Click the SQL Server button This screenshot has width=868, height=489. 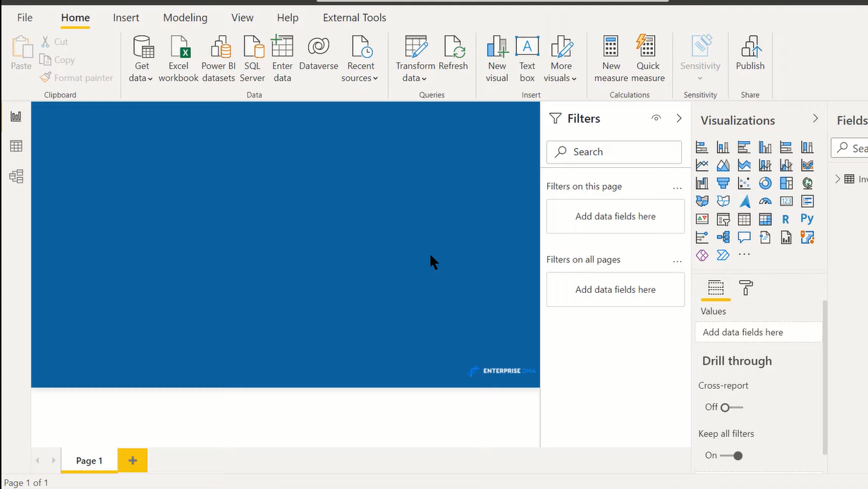252,59
